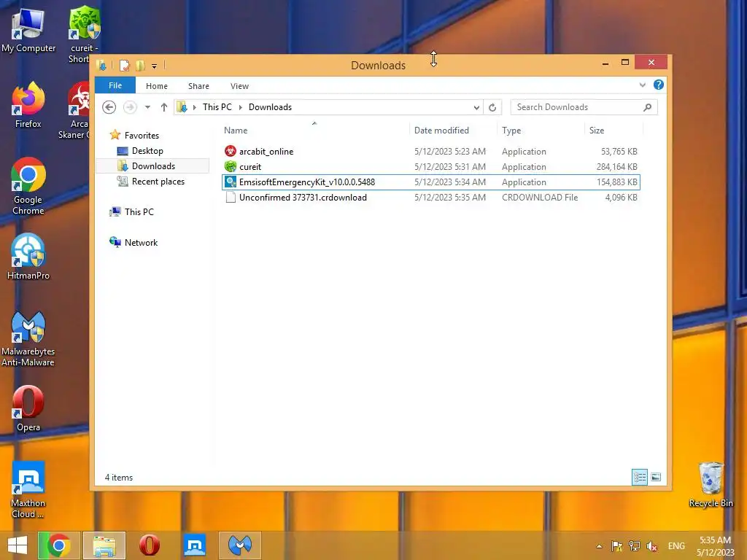Click the Action Center flag in the system tray
The width and height of the screenshot is (747, 560).
[616, 545]
